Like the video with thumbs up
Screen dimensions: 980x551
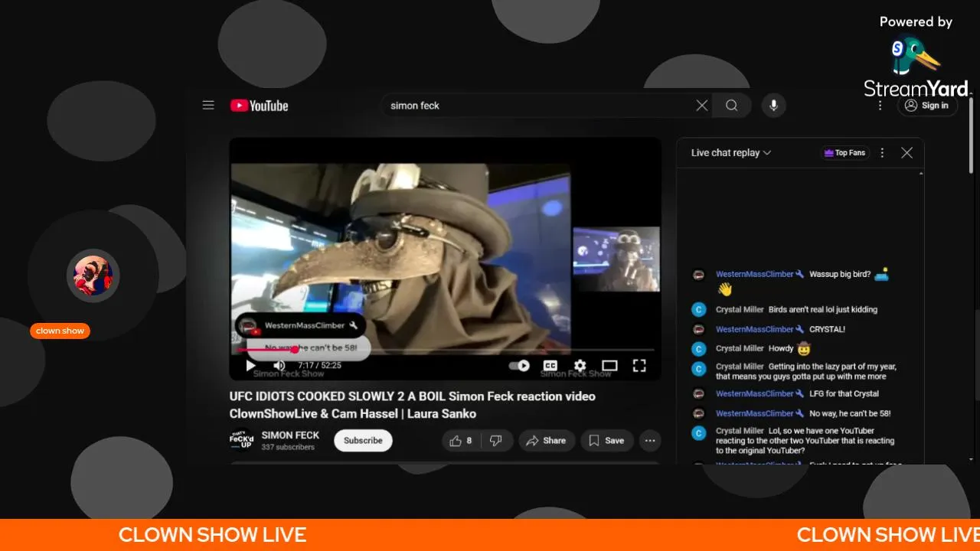pos(460,441)
